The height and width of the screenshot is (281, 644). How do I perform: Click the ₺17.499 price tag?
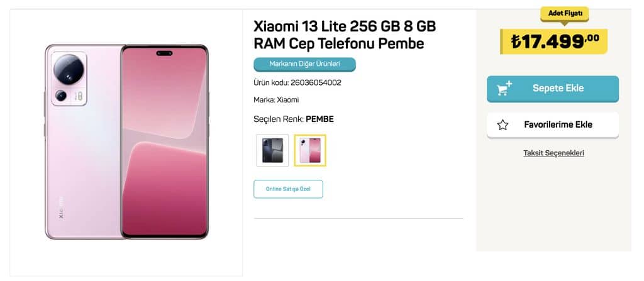tap(553, 41)
